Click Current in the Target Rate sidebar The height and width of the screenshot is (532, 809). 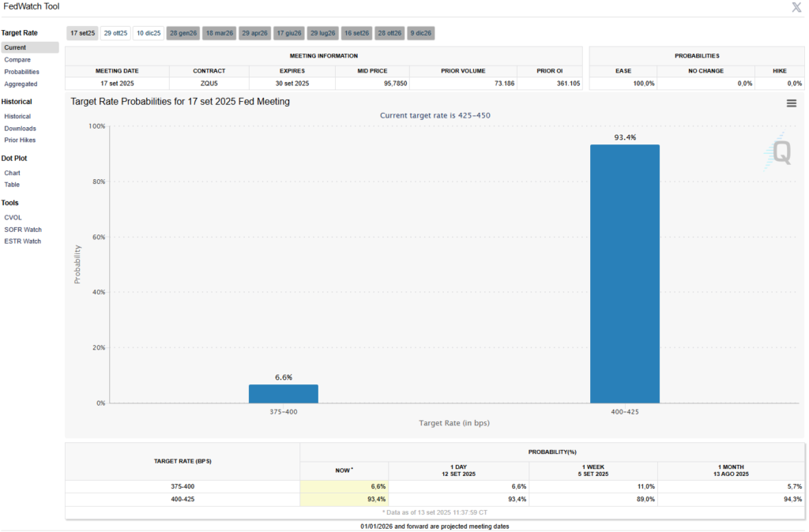15,47
